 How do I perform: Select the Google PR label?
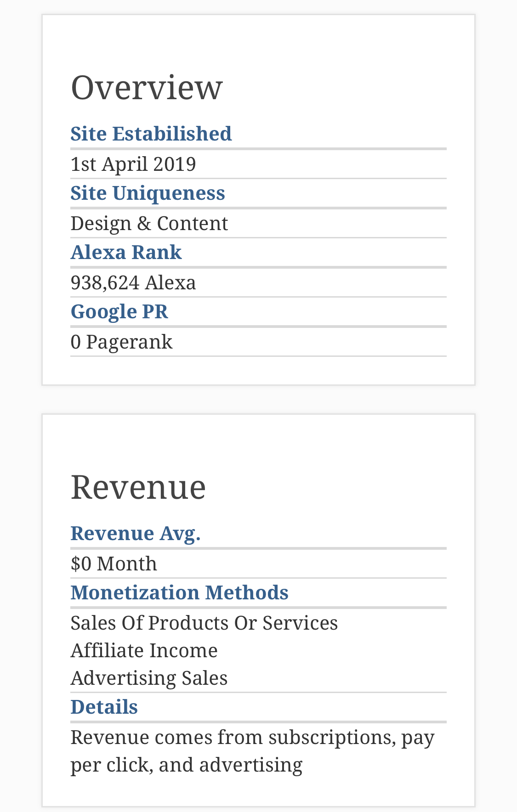coord(119,311)
